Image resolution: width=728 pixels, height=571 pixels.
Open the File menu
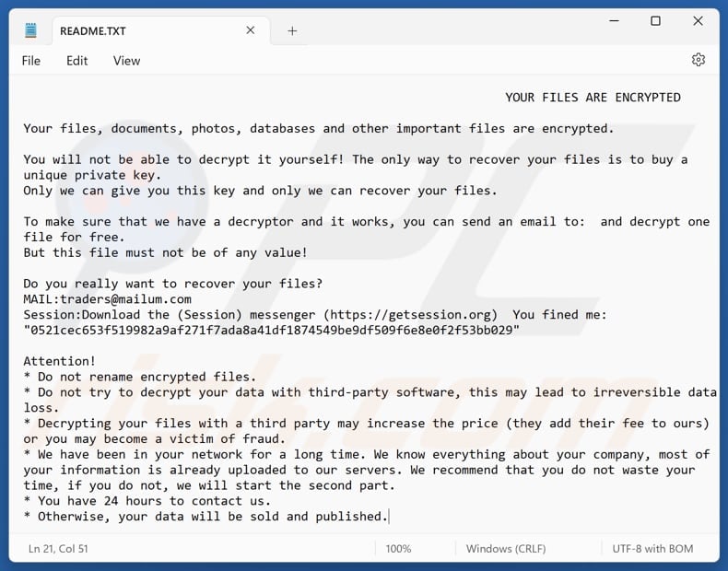[x=31, y=61]
